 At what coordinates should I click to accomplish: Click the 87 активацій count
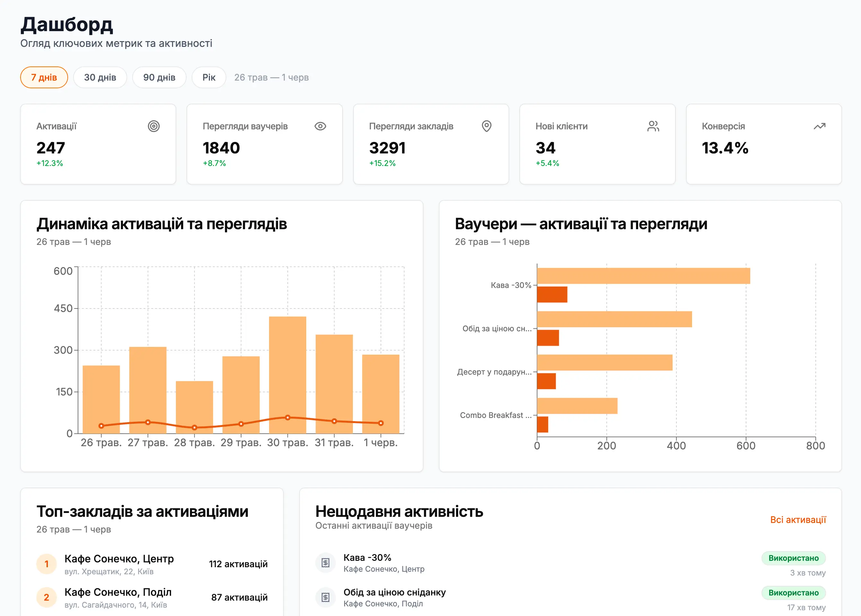[x=239, y=597]
